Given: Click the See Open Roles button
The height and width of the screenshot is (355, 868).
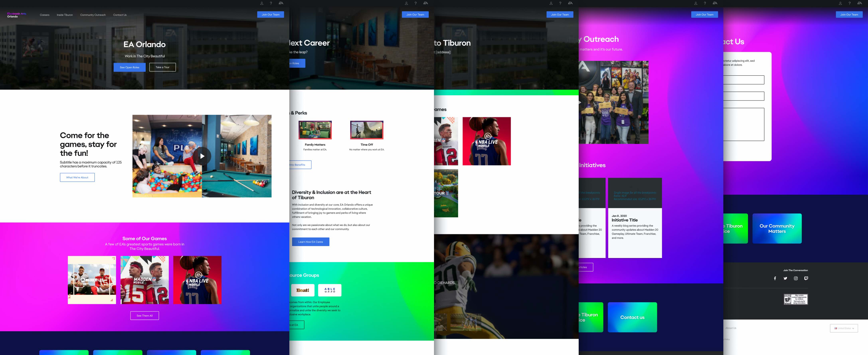Looking at the screenshot, I should tap(129, 67).
